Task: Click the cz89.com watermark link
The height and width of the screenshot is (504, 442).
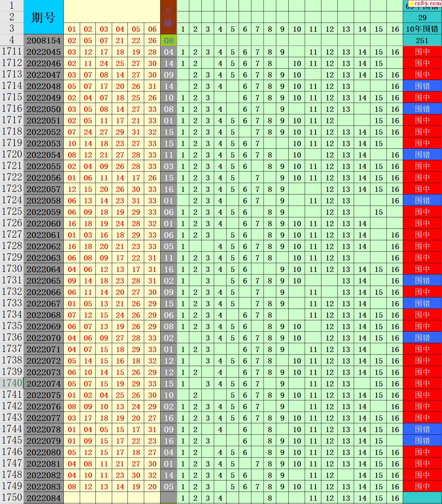Action: point(424,4)
